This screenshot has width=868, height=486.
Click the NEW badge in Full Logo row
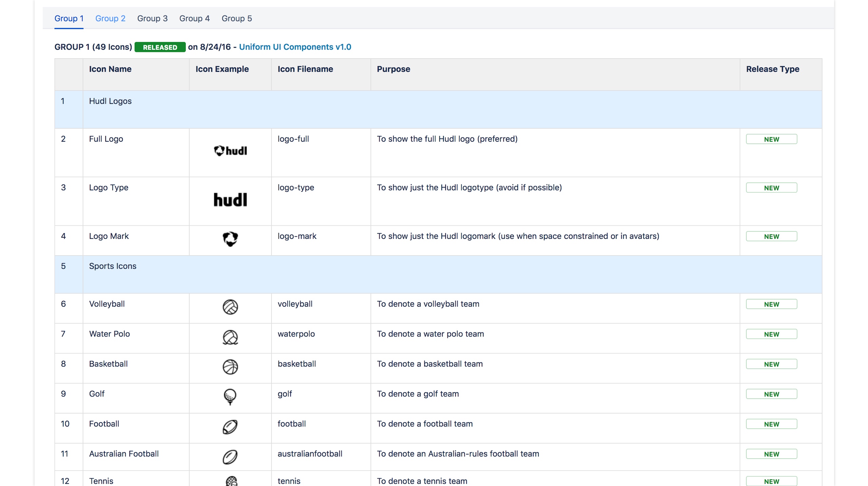(771, 139)
